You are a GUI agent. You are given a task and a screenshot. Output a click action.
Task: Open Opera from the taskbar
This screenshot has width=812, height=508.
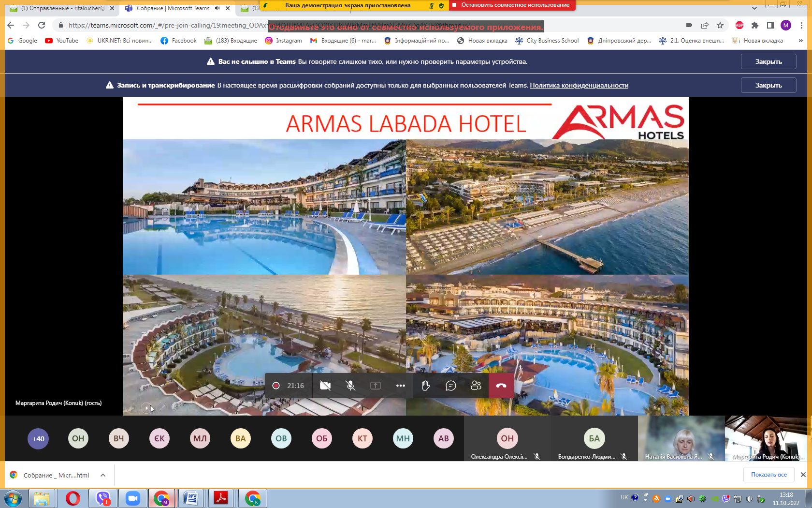(x=72, y=498)
